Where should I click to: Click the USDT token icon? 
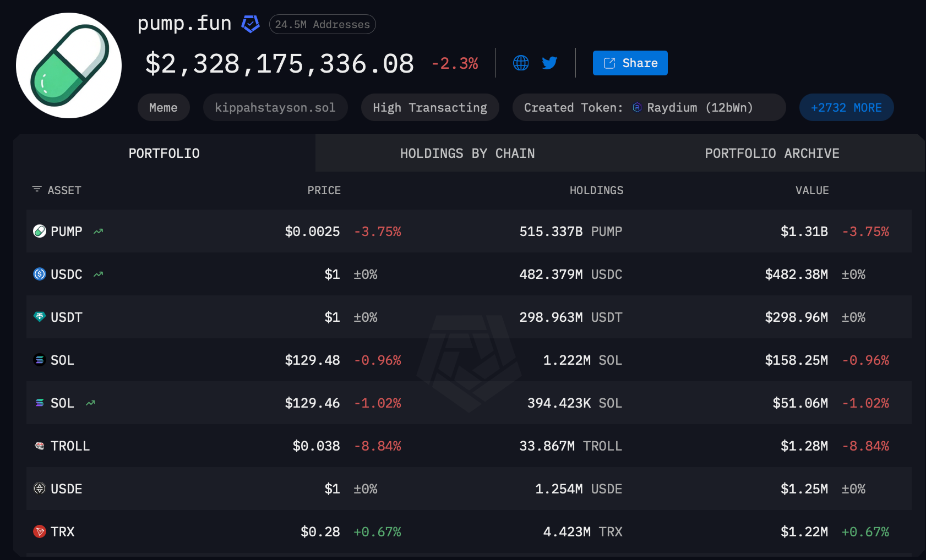pos(39,317)
